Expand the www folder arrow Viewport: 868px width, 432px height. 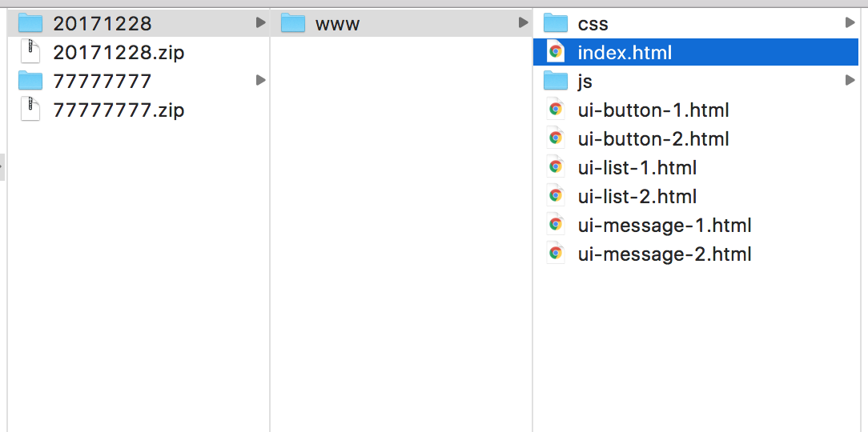coord(523,23)
